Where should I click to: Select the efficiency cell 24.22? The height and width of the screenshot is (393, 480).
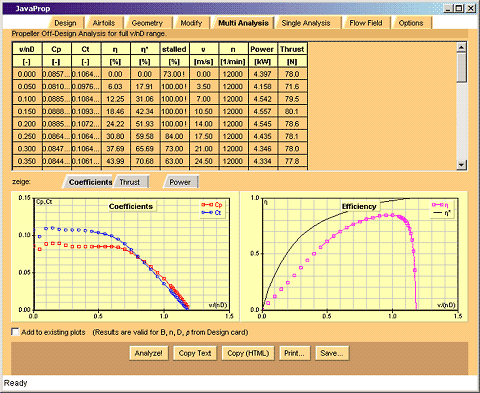pyautogui.click(x=115, y=124)
